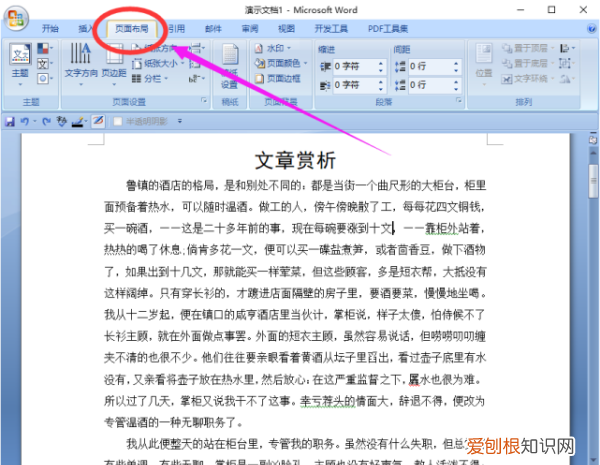Save the document via quick toolbar
600x465 pixels.
(10, 122)
